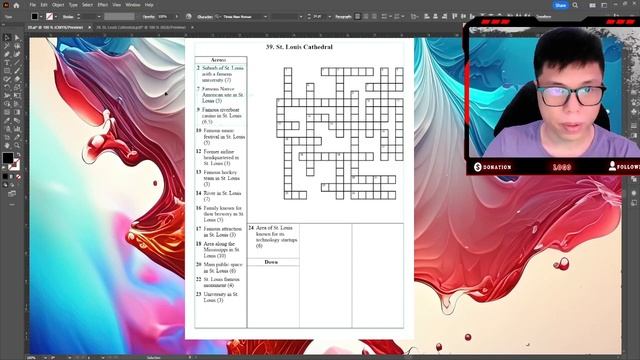Open the Object menu
The height and width of the screenshot is (360, 640).
[58, 5]
